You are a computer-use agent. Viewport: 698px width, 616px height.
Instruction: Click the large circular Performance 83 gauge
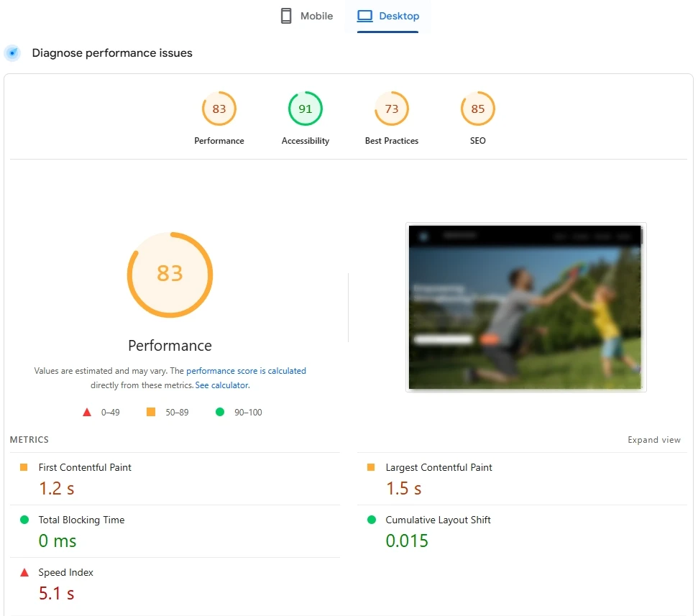pyautogui.click(x=170, y=275)
